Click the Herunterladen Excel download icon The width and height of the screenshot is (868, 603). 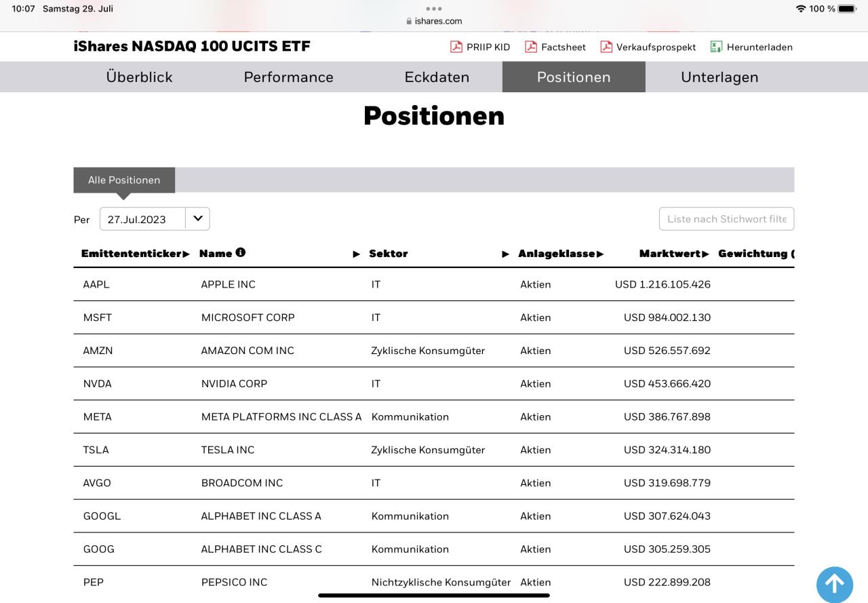click(716, 47)
